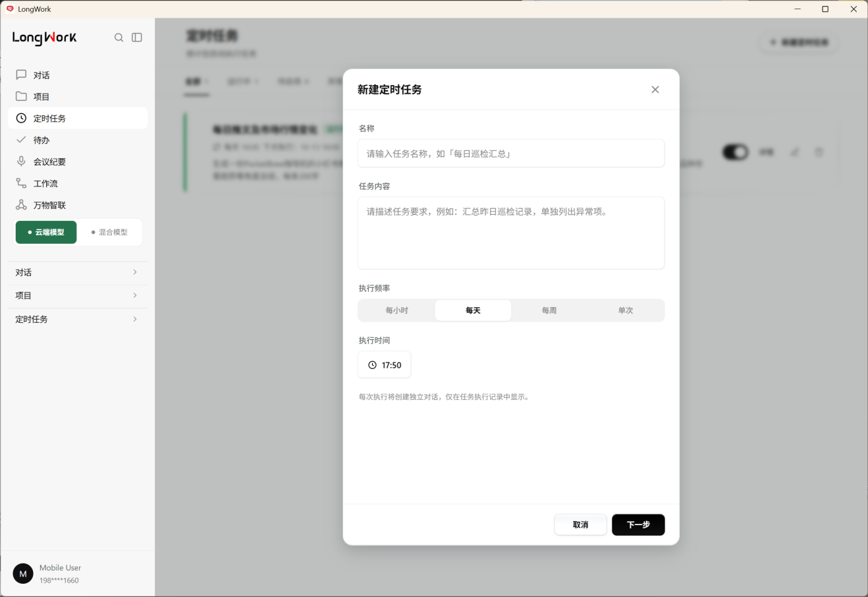This screenshot has width=868, height=597.
Task: Expand the 项目 section chevron
Action: coord(135,295)
